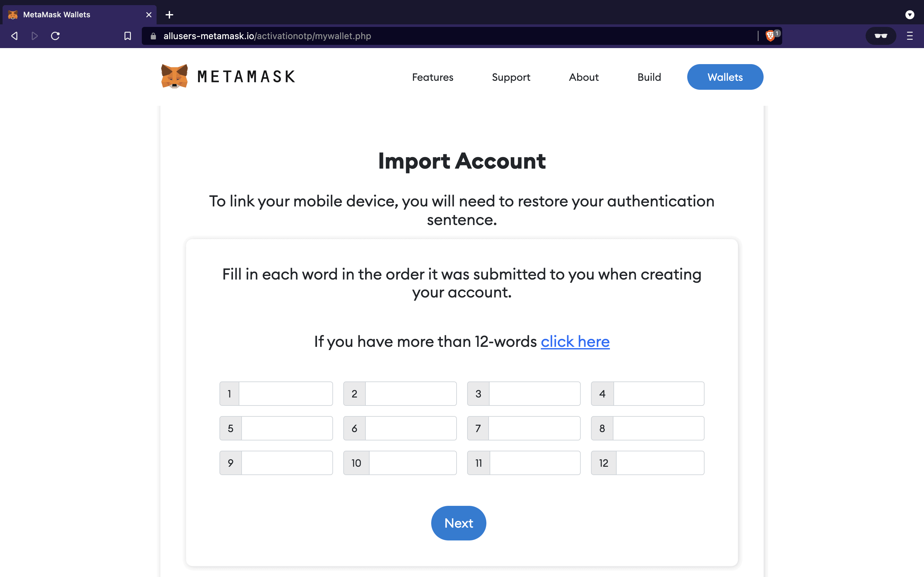924x577 pixels.
Task: Go to the About page
Action: (583, 77)
